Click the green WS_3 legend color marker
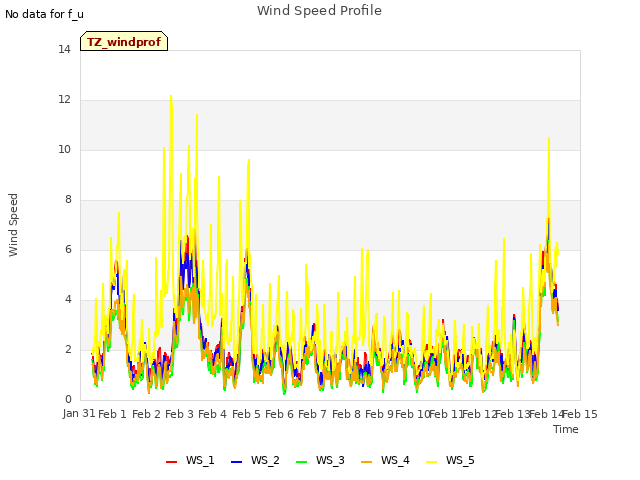The width and height of the screenshot is (640, 480). 301,462
